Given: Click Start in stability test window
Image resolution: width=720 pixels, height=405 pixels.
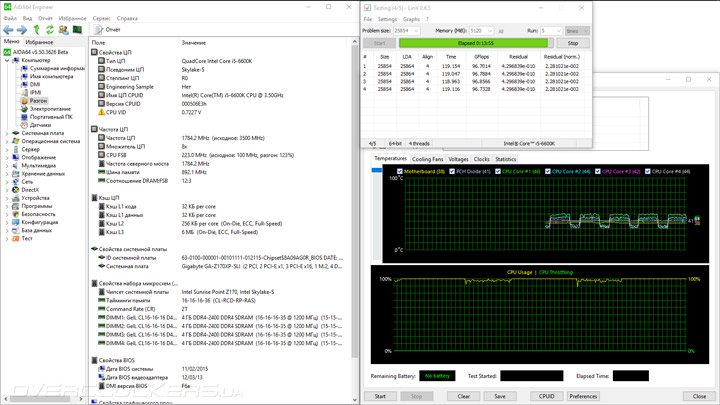Looking at the screenshot, I should coord(380,396).
